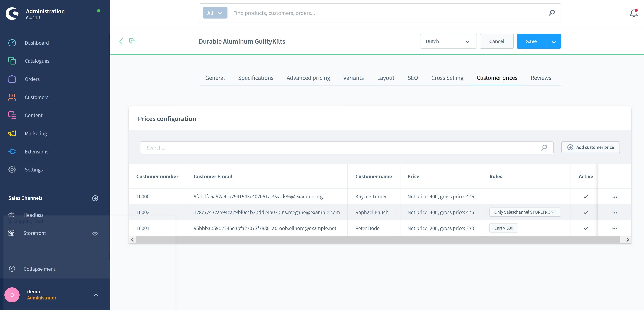Toggle active checkmark for Raphael Bauch
The height and width of the screenshot is (310, 644).
tap(586, 212)
